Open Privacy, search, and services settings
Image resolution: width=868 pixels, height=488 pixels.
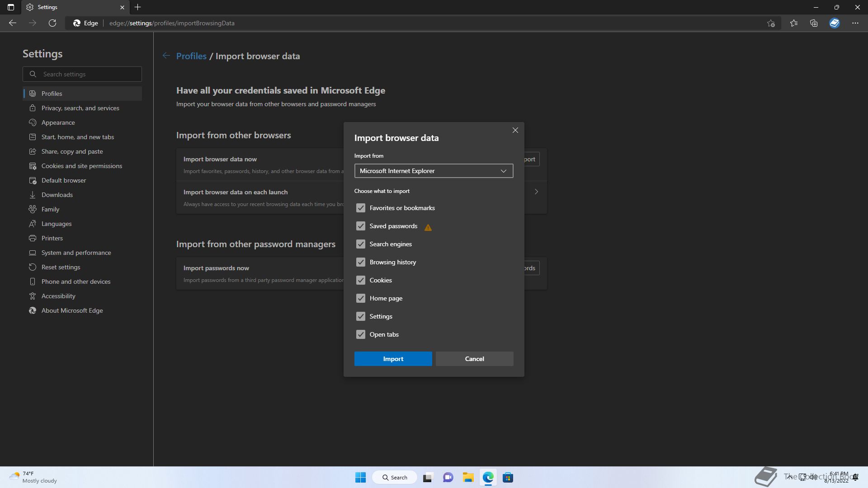pyautogui.click(x=82, y=108)
